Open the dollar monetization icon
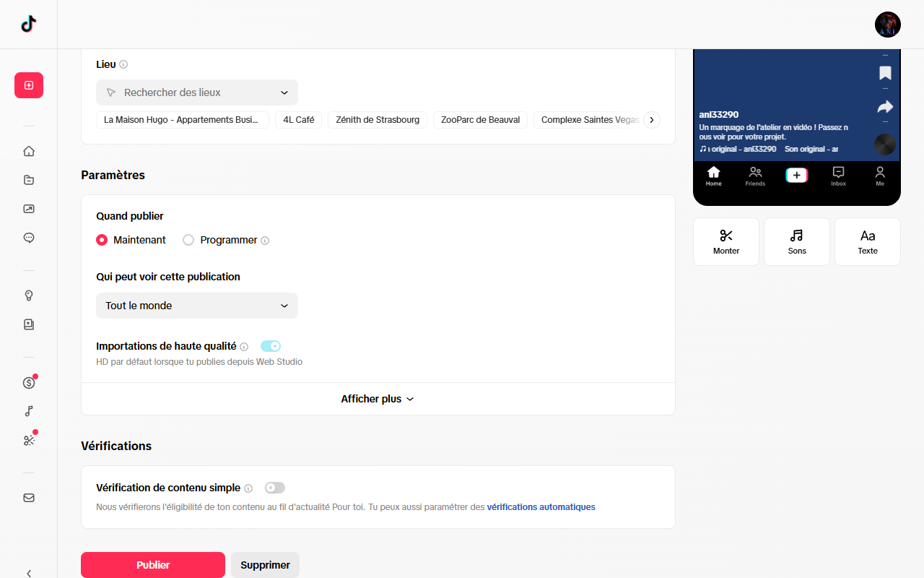Viewport: 924px width, 578px height. (29, 383)
